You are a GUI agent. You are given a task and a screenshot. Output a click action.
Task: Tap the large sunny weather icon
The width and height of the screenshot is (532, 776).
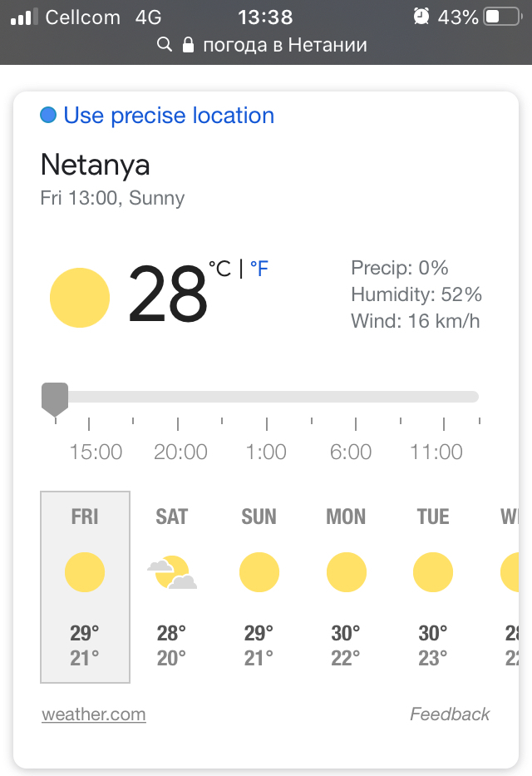click(80, 298)
